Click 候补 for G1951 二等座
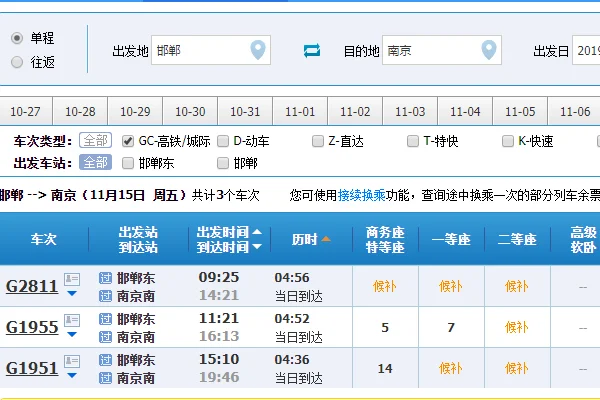600x400 pixels. [x=517, y=368]
